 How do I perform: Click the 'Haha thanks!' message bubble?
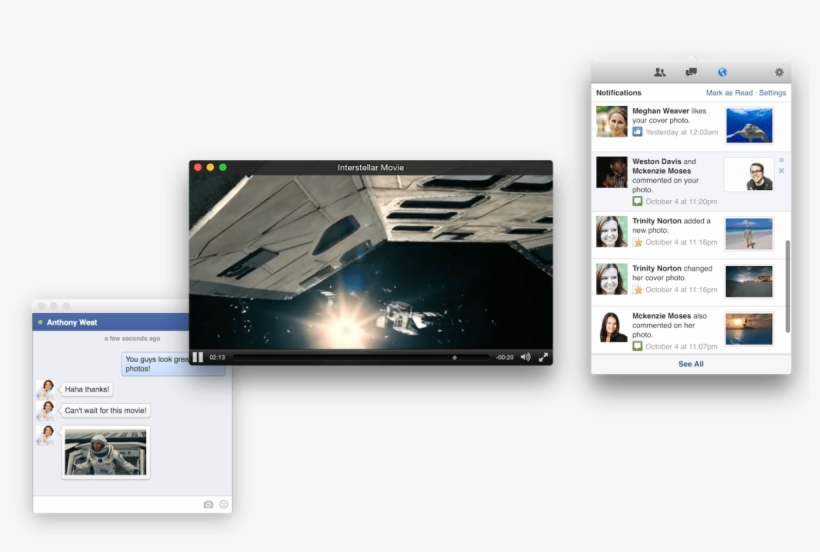pyautogui.click(x=87, y=389)
